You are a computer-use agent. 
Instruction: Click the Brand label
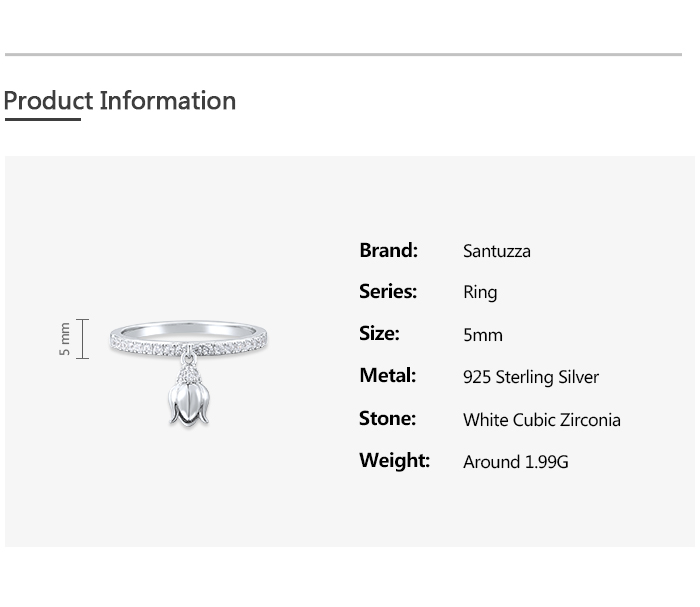pos(388,250)
